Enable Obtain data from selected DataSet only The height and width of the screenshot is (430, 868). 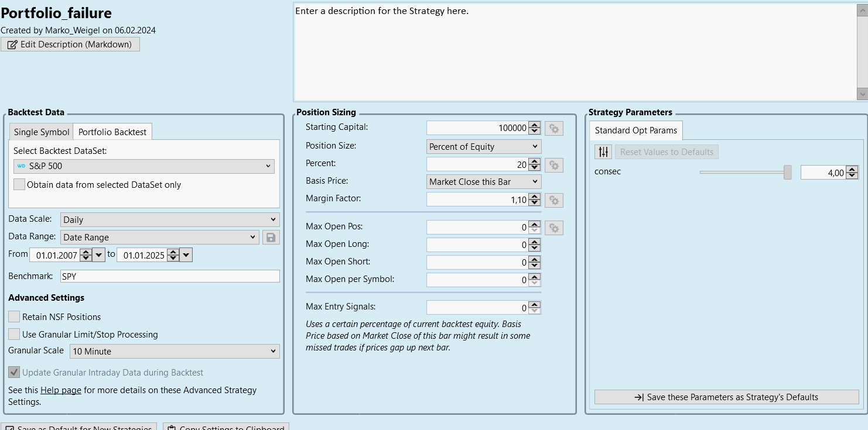[19, 185]
